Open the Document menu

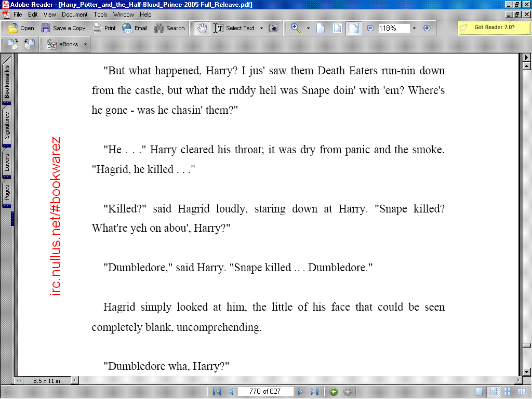coord(75,15)
